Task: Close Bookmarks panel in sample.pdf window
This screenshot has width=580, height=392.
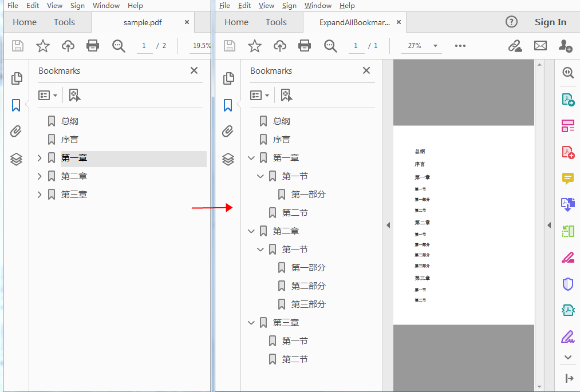Action: (194, 70)
